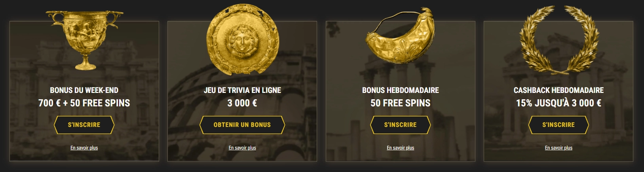Screen dimensions: 644x172
Task: Click S'INSCRIRE under Bonus du Week-end
Action: coord(84,125)
